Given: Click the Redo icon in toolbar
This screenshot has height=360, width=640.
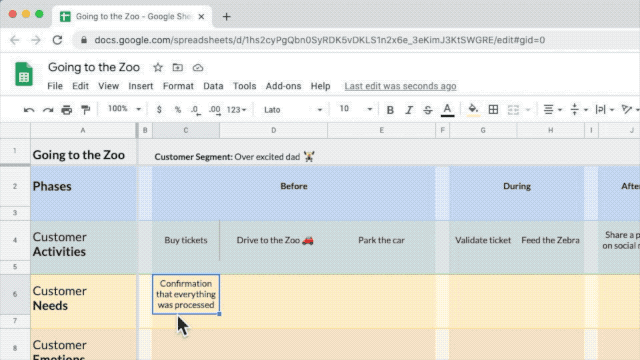Looking at the screenshot, I should pyautogui.click(x=48, y=110).
